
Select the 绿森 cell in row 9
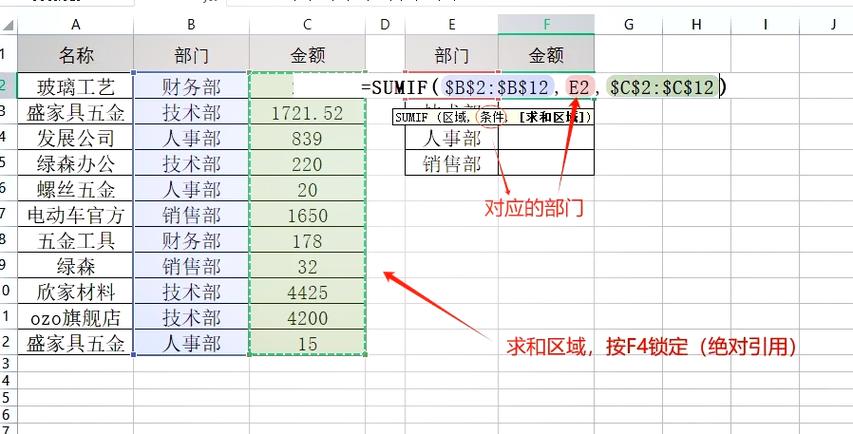[76, 266]
